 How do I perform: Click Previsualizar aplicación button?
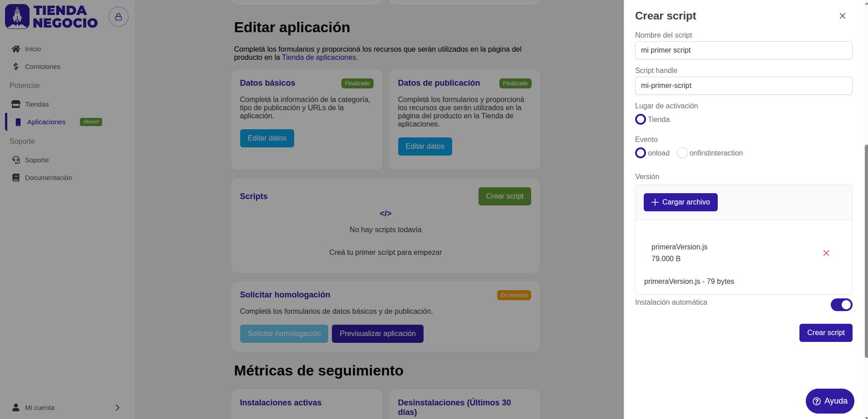point(378,334)
